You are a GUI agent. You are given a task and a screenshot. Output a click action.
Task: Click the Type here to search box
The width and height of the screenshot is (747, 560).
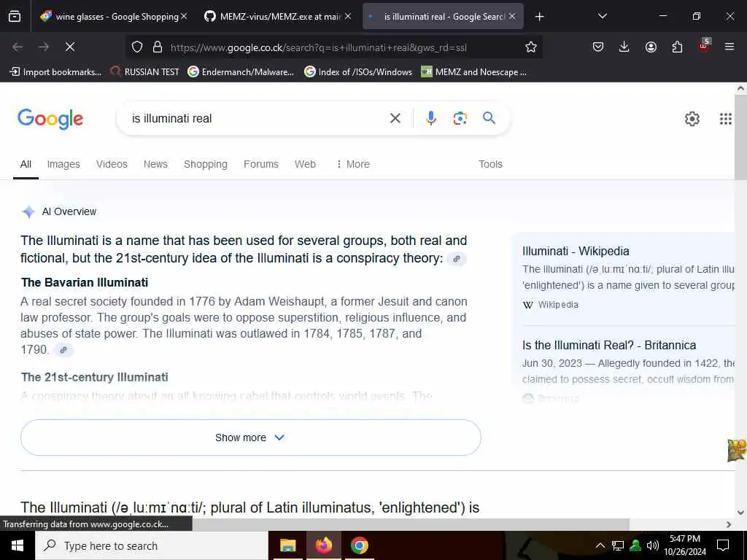(152, 545)
